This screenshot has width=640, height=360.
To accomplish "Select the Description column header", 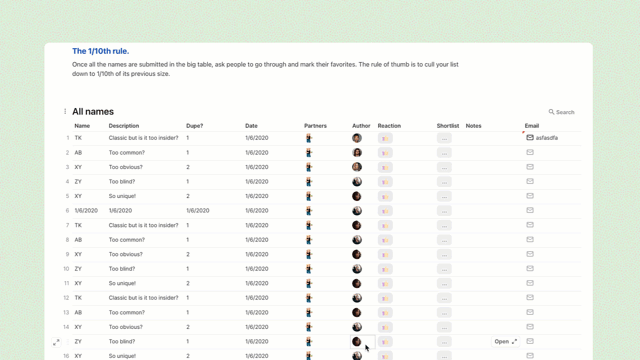I will [124, 126].
